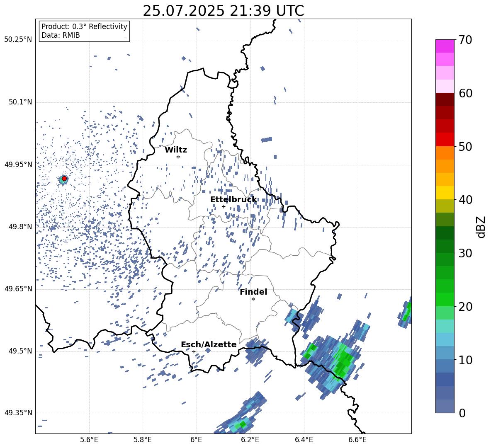Click the green echo at the right map edge
Screen dimensions: 491x448
click(405, 312)
